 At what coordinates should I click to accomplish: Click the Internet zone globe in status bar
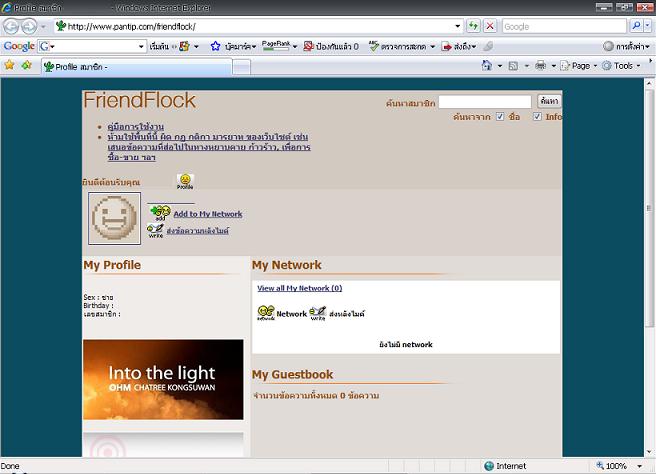(489, 466)
